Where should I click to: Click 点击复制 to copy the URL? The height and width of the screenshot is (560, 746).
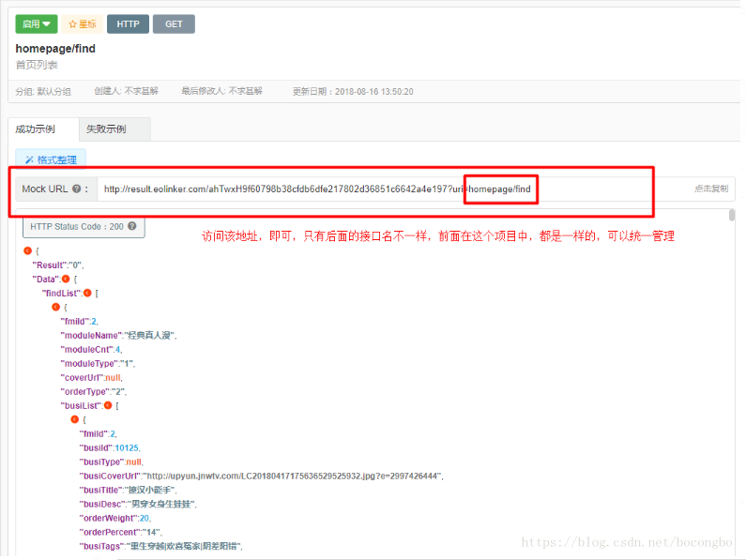pyautogui.click(x=710, y=189)
